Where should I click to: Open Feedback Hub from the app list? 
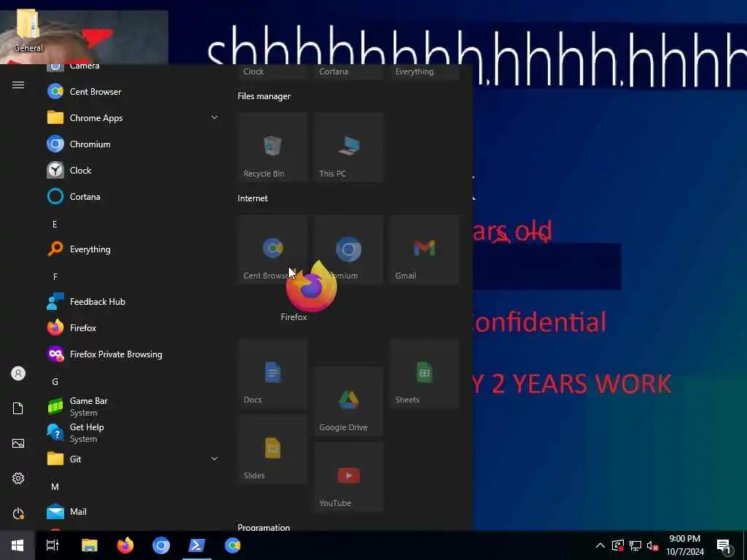[x=132, y=301]
